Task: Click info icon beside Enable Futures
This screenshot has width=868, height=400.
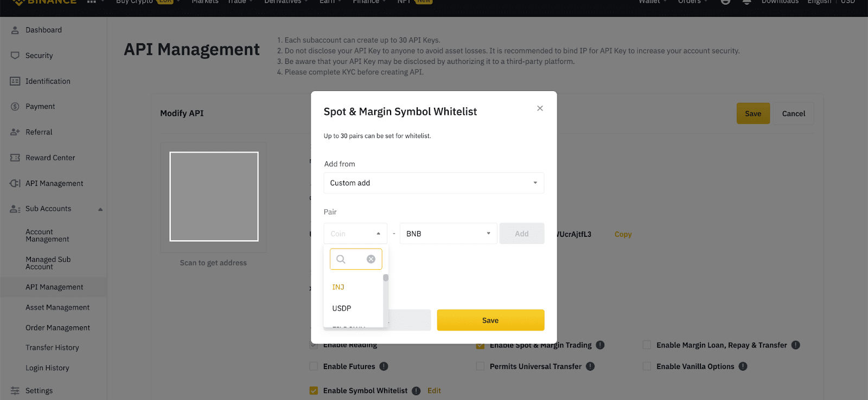Action: [384, 366]
